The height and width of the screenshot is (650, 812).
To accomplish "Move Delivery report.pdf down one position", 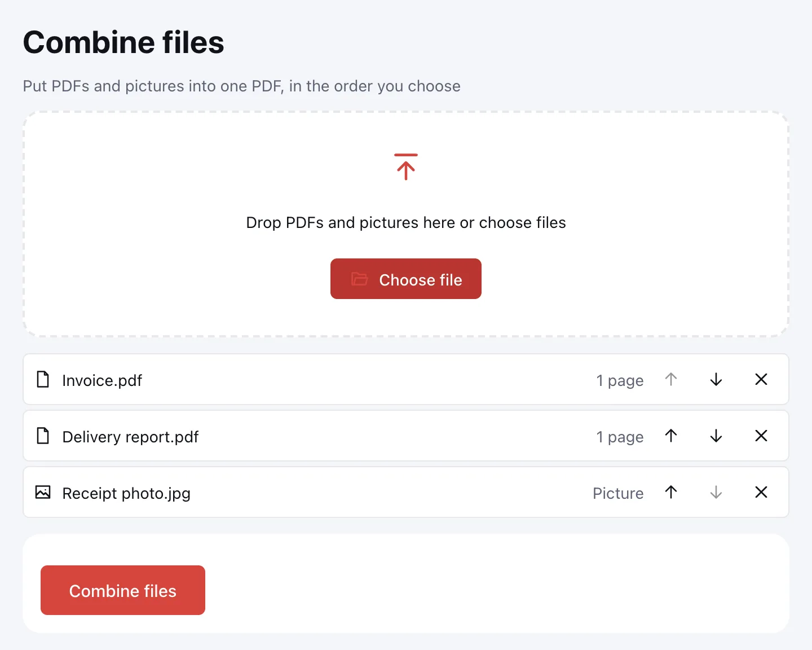I will (x=716, y=436).
